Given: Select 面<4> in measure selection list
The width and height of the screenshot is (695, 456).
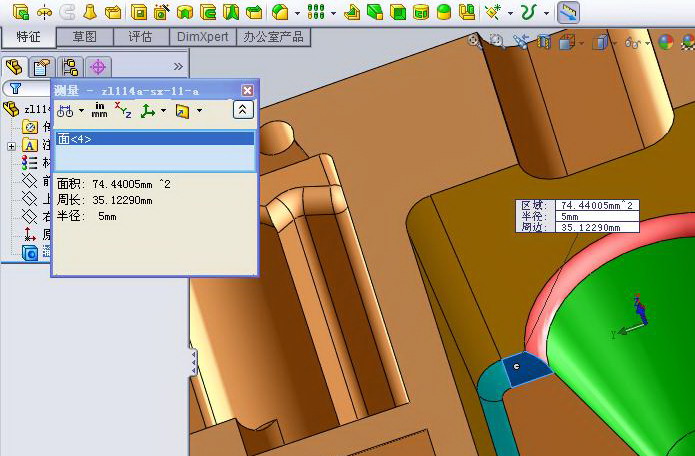Looking at the screenshot, I should pos(155,139).
